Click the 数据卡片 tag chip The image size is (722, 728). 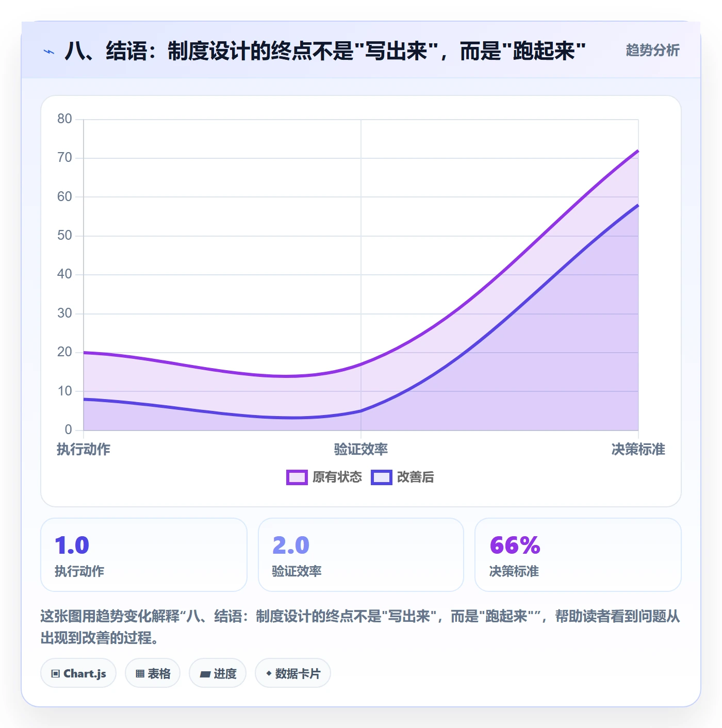293,673
